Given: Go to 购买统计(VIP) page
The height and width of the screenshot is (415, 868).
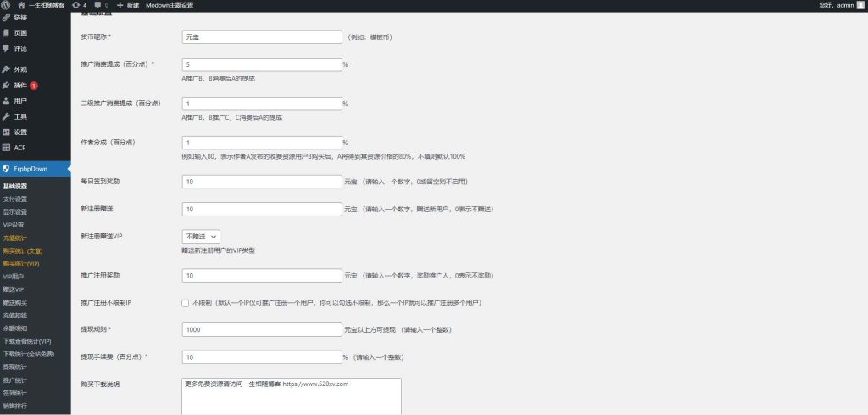Looking at the screenshot, I should (21, 264).
